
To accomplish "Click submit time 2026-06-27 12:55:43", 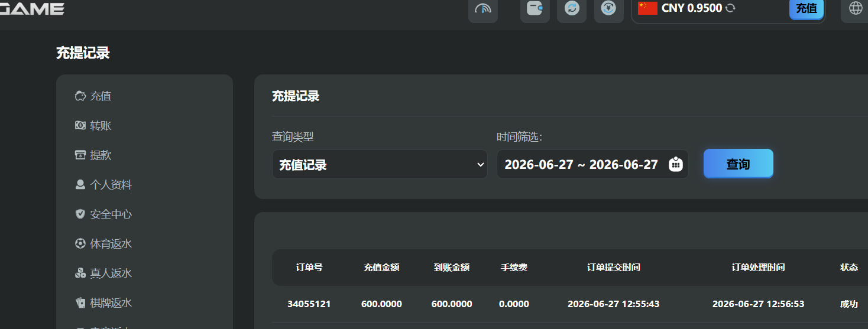I will [x=614, y=304].
